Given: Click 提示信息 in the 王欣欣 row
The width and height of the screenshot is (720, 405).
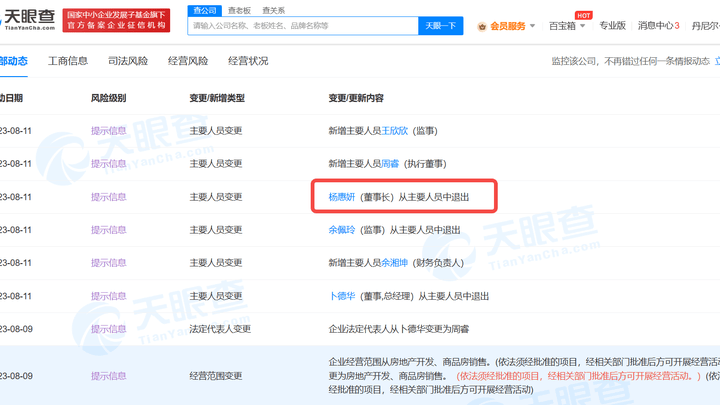Looking at the screenshot, I should (108, 131).
